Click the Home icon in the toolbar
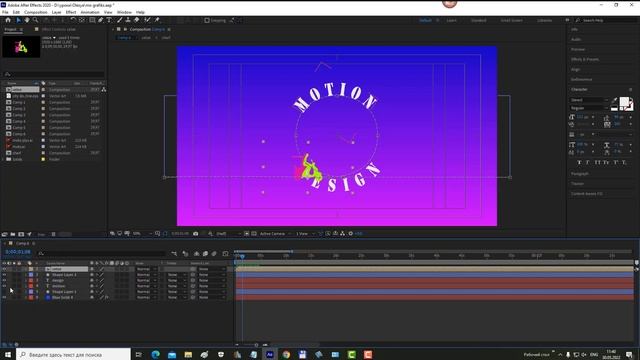The width and height of the screenshot is (640, 360). (8, 20)
